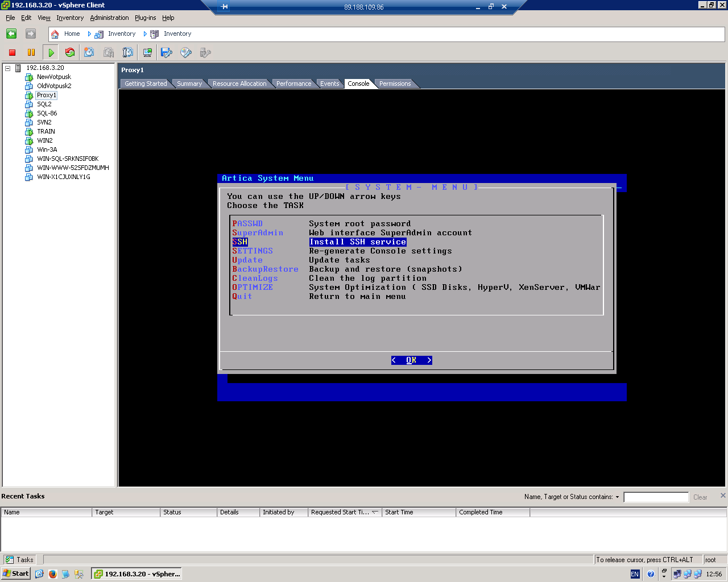The height and width of the screenshot is (582, 728).
Task: Select the SVN2 virtual machine
Action: click(x=44, y=122)
